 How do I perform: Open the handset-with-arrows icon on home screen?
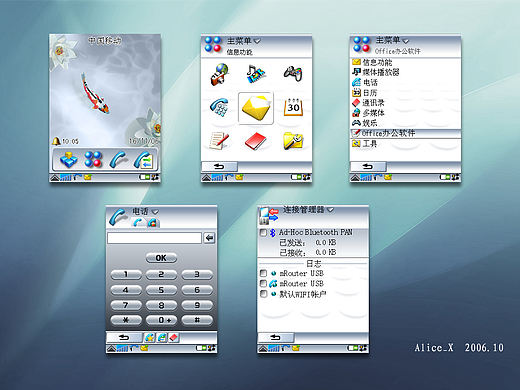point(144,160)
